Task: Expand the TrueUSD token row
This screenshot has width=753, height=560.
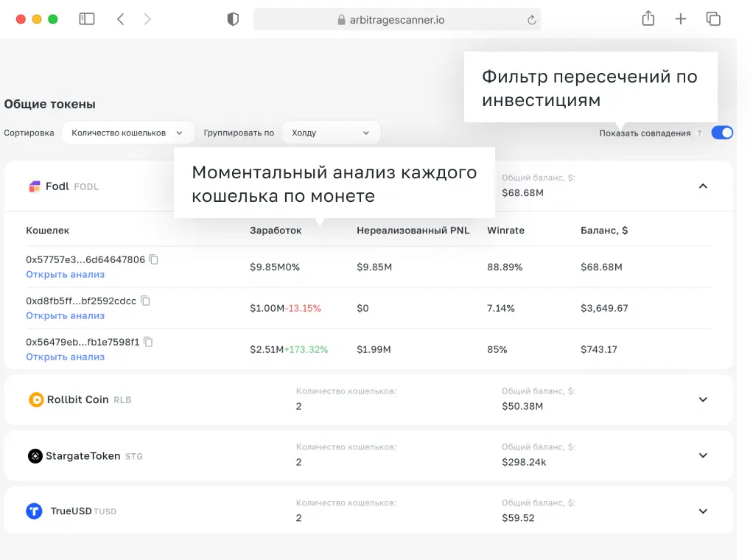Action: pyautogui.click(x=703, y=511)
